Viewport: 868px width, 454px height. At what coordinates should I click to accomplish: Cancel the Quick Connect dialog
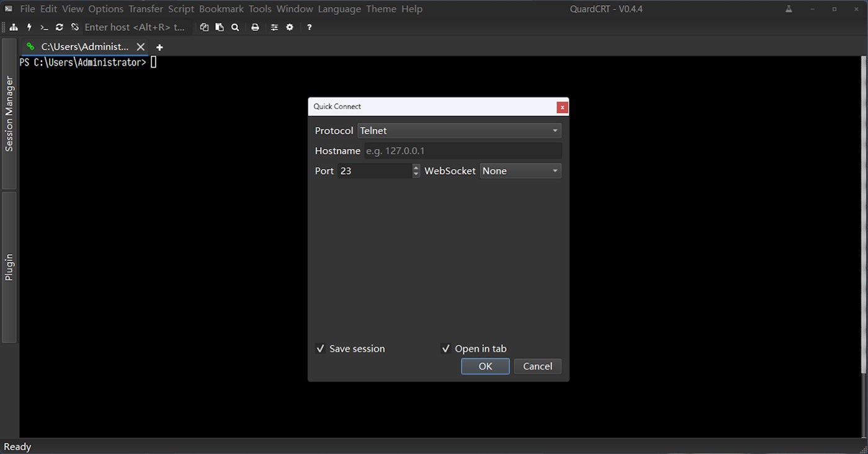(537, 366)
